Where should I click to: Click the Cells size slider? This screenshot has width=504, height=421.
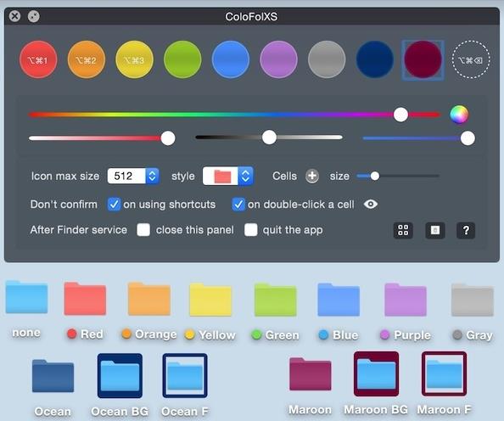point(398,176)
